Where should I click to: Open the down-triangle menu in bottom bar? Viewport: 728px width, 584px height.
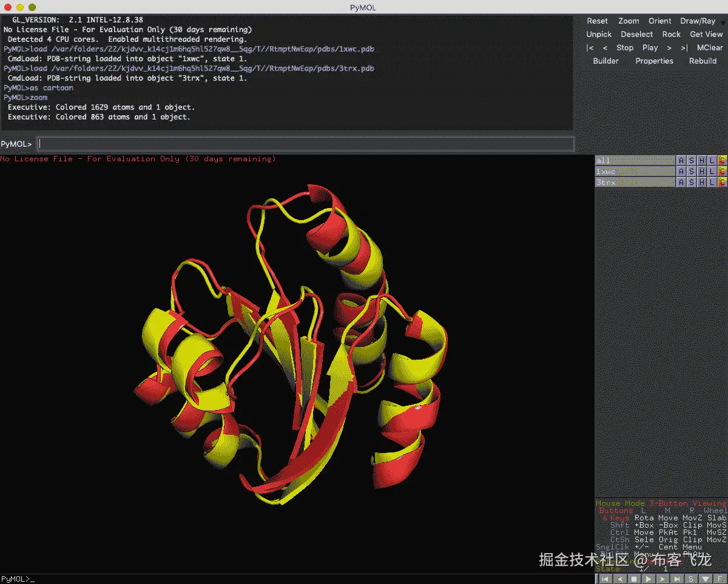tap(707, 579)
